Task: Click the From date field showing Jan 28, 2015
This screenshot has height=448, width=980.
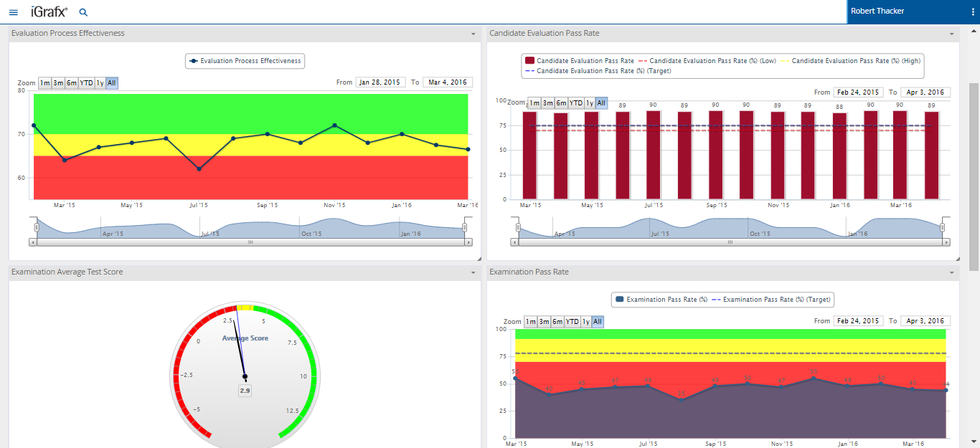Action: [x=380, y=82]
